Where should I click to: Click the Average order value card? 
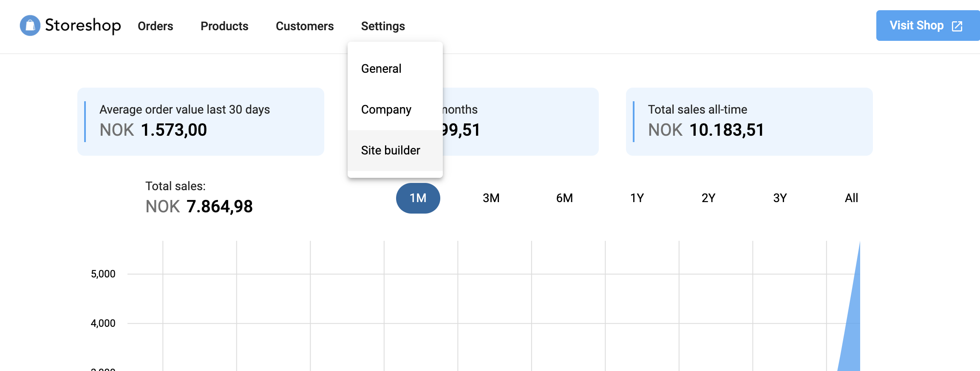pyautogui.click(x=201, y=121)
